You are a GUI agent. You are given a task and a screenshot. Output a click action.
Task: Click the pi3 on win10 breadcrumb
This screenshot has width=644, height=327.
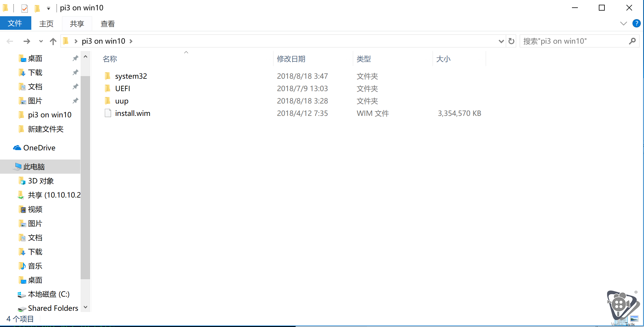tap(103, 41)
